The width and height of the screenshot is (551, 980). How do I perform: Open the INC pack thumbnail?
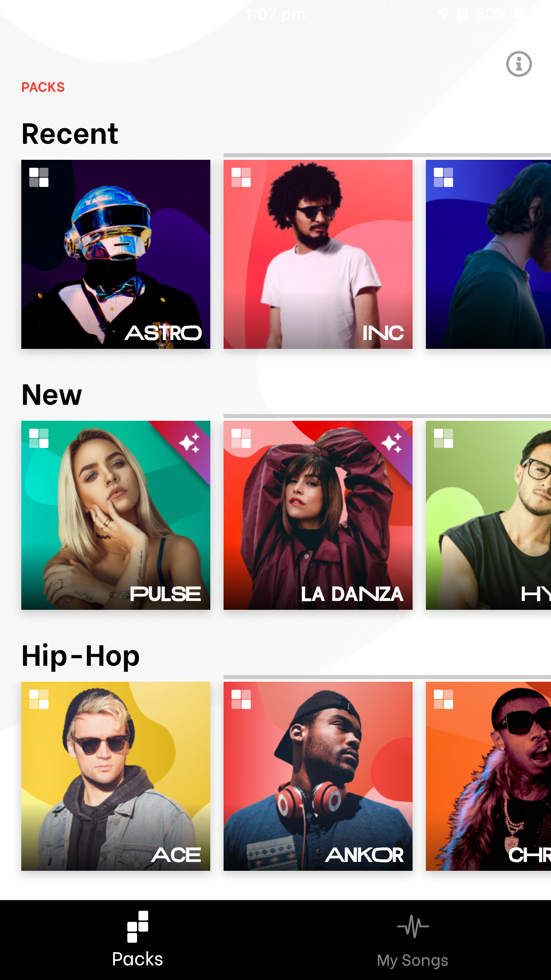(x=318, y=254)
